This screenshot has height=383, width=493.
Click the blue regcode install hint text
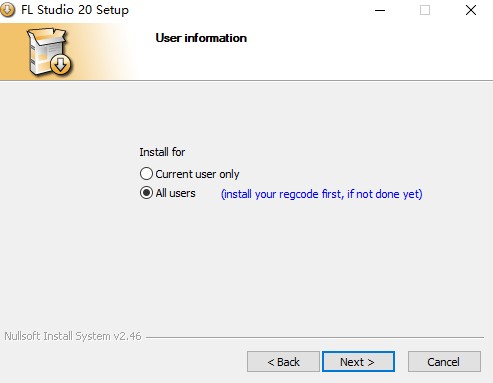click(322, 194)
